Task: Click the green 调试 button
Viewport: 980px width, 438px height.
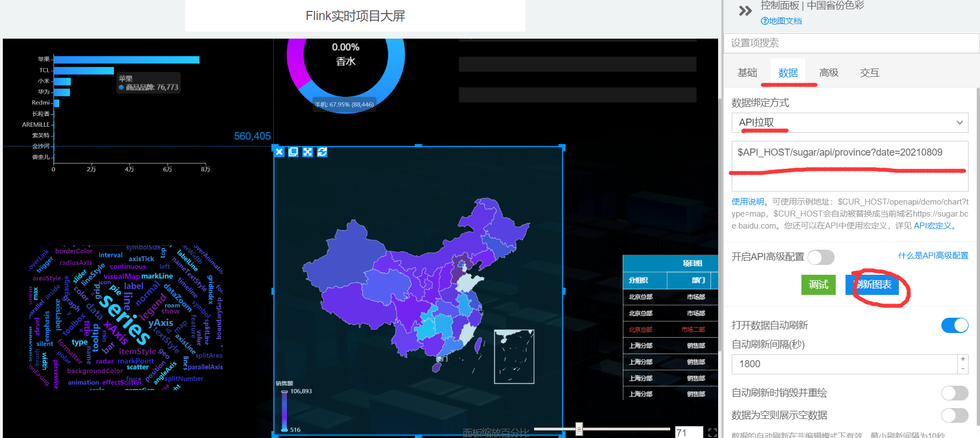Action: pos(818,285)
